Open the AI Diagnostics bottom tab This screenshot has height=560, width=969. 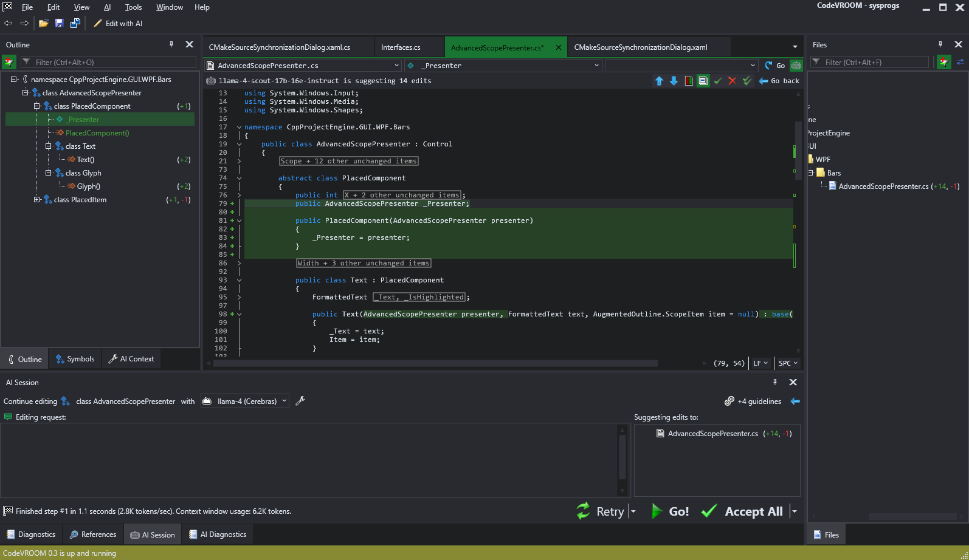tap(218, 534)
